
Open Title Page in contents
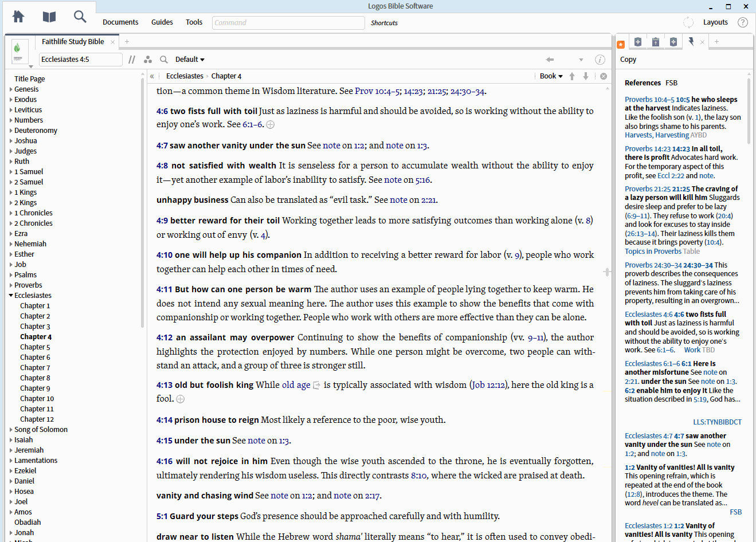(x=29, y=79)
